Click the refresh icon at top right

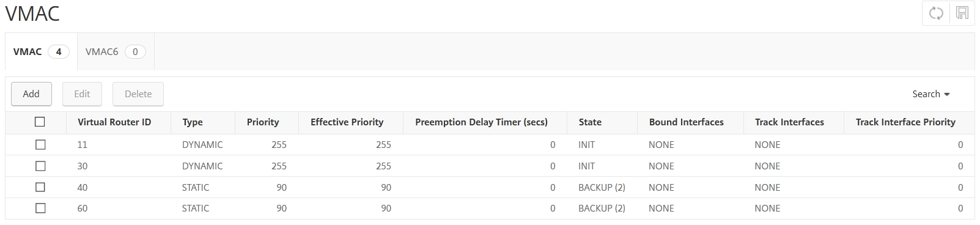coord(935,13)
